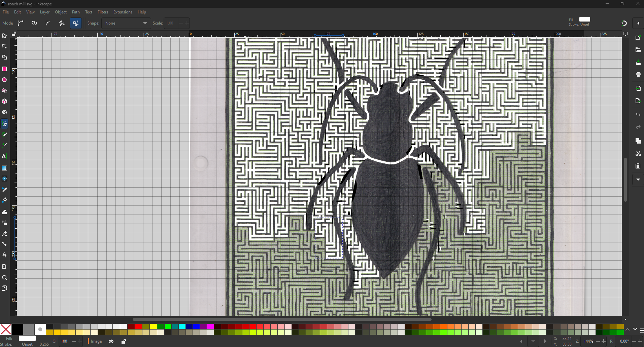Viewport: 644px width, 347px height.
Task: Open the File menu
Action: tap(6, 12)
